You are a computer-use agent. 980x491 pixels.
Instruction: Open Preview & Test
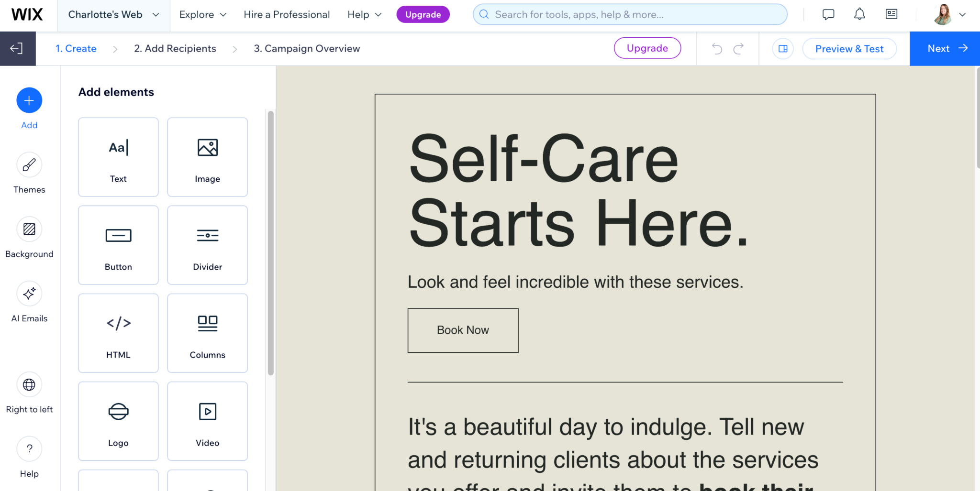click(x=849, y=48)
